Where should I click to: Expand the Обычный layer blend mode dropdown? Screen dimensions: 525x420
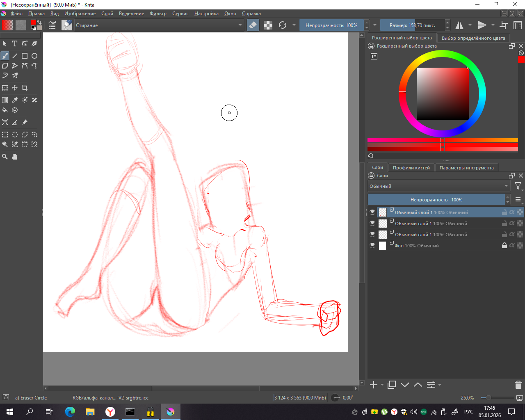click(x=438, y=186)
